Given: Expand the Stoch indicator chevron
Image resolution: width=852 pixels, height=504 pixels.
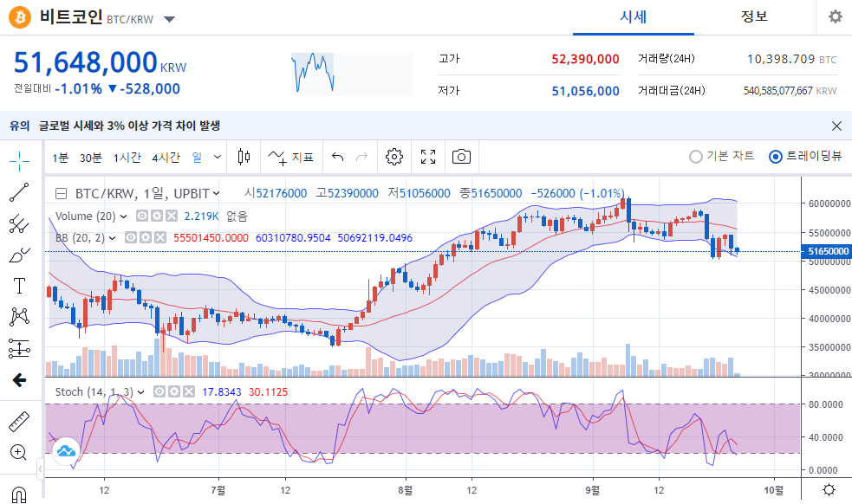Looking at the screenshot, I should (140, 392).
